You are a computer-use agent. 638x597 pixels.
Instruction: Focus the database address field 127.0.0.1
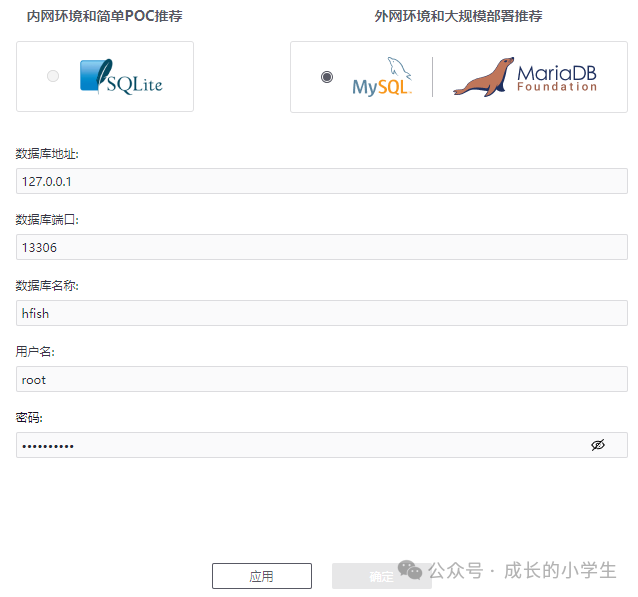coord(322,181)
